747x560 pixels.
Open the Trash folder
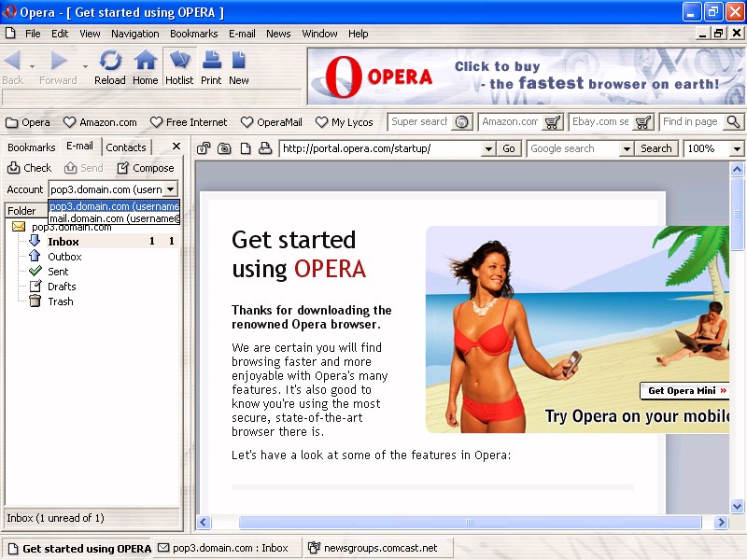[x=51, y=301]
